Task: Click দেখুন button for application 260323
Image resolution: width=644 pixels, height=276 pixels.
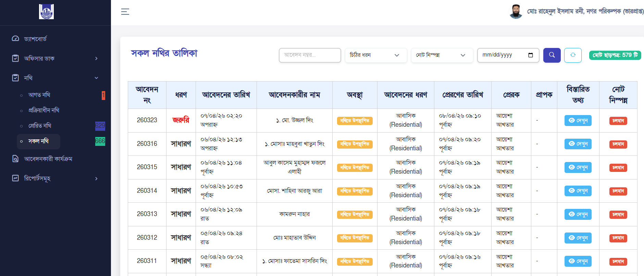Action: tap(578, 121)
